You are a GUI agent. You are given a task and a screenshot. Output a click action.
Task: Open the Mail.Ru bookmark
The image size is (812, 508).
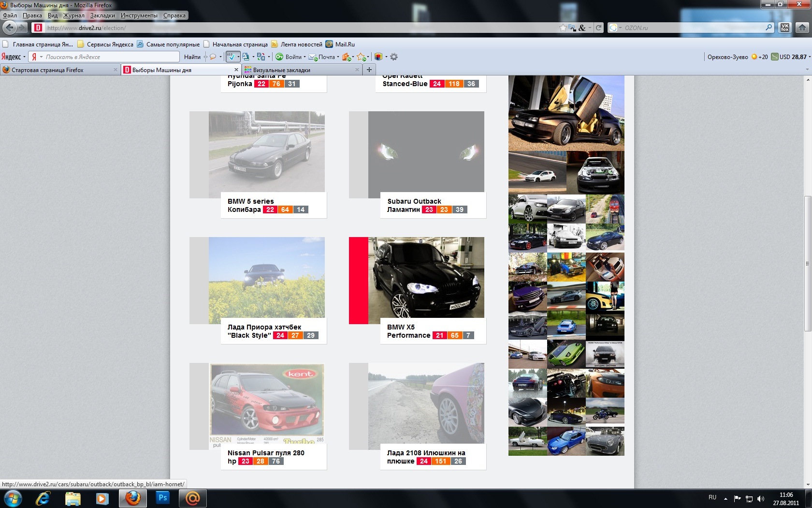[x=340, y=44]
